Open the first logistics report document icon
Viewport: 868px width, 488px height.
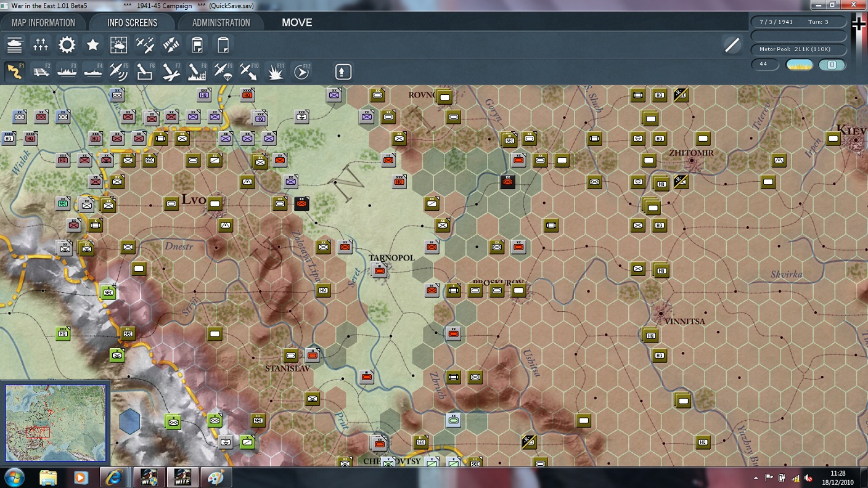(197, 45)
